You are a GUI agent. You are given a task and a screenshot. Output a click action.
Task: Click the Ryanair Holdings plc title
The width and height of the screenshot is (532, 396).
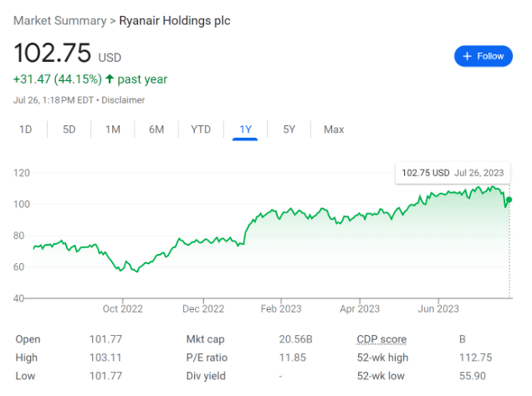(x=174, y=21)
